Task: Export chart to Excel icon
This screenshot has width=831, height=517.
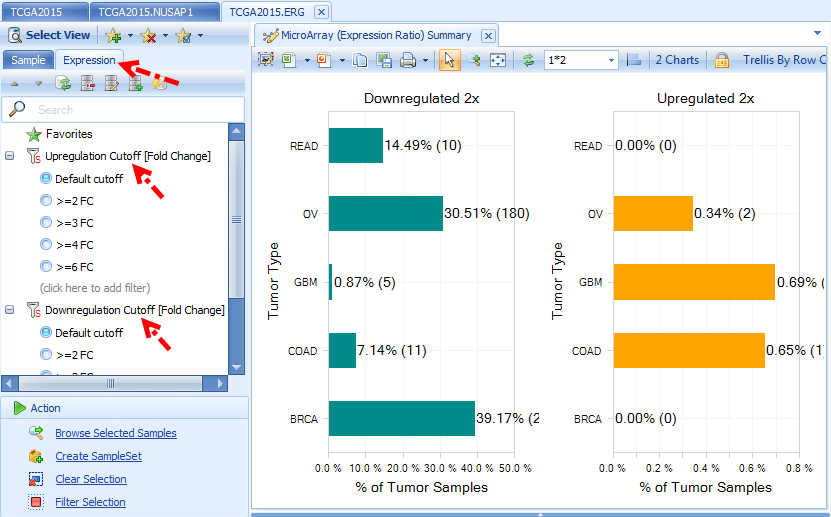Action: pyautogui.click(x=288, y=60)
